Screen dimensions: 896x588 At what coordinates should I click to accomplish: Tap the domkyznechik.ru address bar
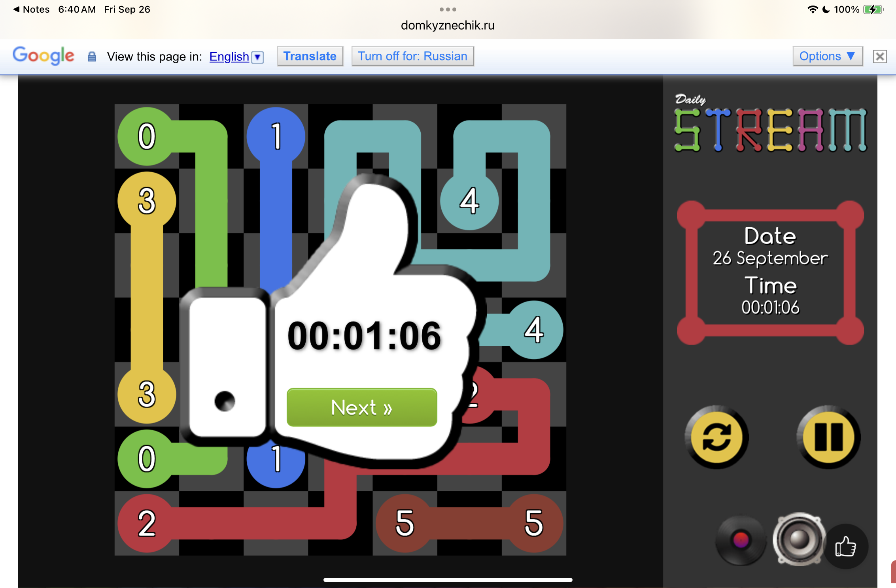pos(448,25)
